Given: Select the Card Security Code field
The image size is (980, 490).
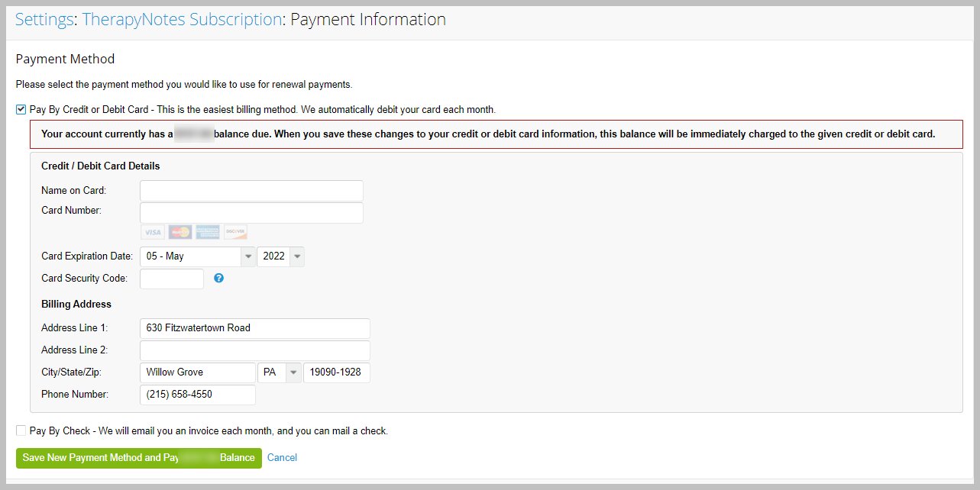Looking at the screenshot, I should [172, 279].
